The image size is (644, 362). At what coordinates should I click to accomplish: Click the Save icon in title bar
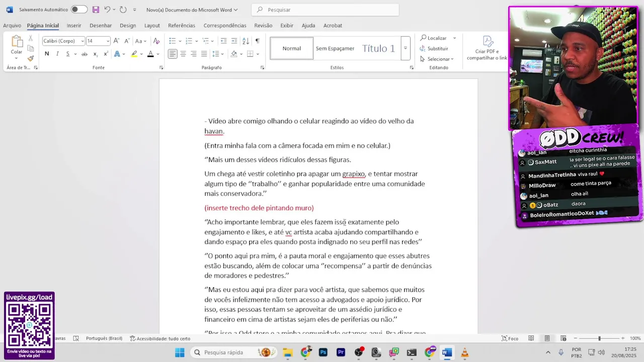pos(96,10)
